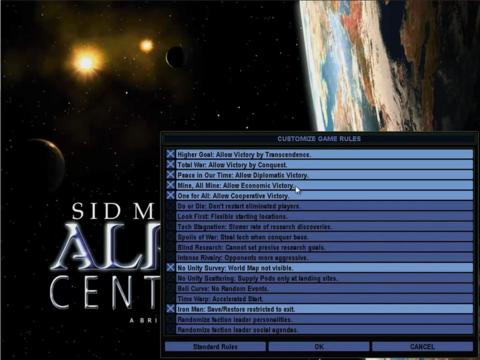Image resolution: width=480 pixels, height=360 pixels.
Task: Turn on Tech Stagnation option
Action: [x=319, y=227]
